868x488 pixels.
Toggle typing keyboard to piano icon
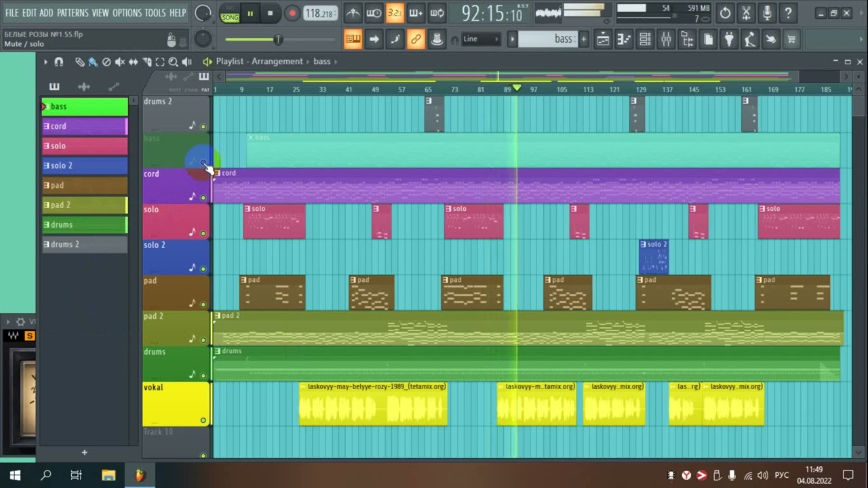pos(353,39)
